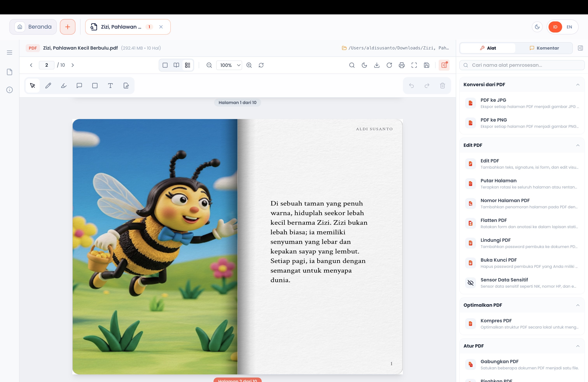Image resolution: width=588 pixels, height=382 pixels.
Task: Click the download icon in toolbar
Action: 377,65
